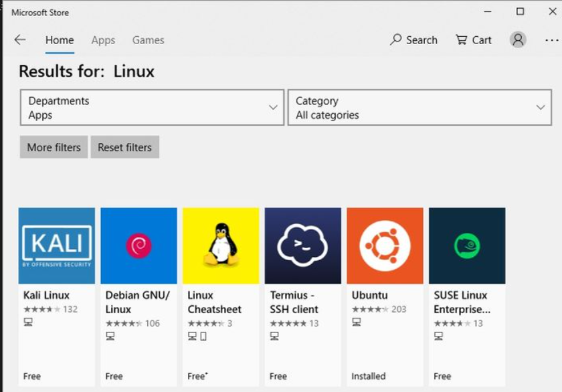Open the shopping Cart
Screen dimensions: 562x392
474,39
